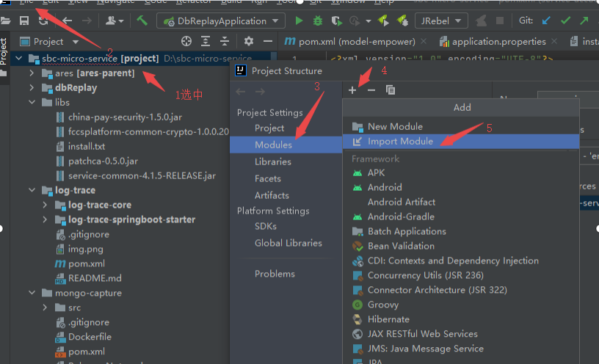Start debugging with the bug icon

pyautogui.click(x=317, y=21)
